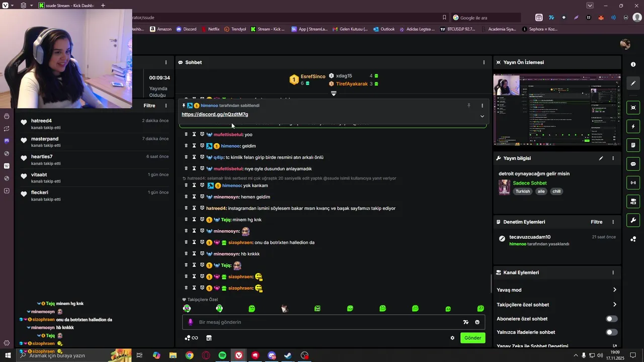Expand the pinned message chevron
This screenshot has height=362, width=644.
482,116
